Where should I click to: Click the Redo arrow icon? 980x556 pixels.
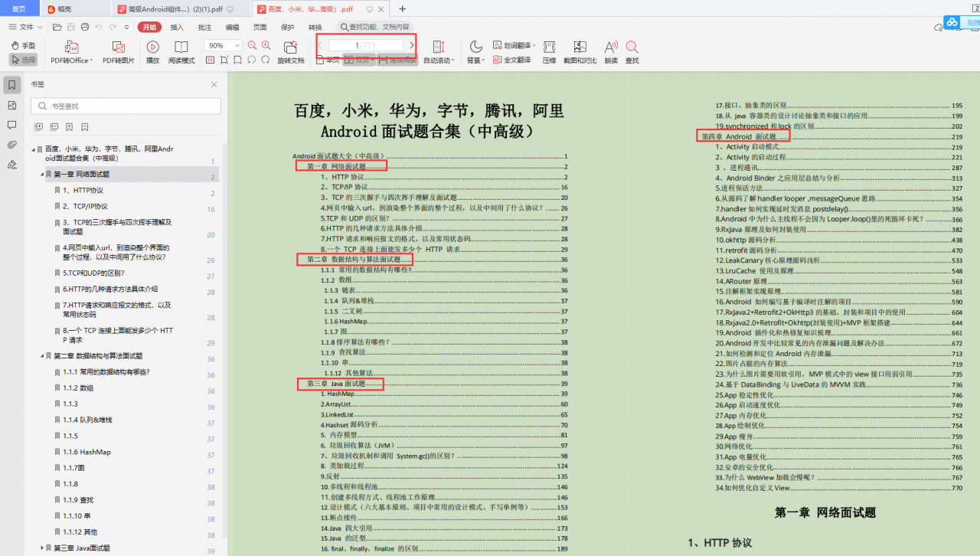pyautogui.click(x=113, y=27)
